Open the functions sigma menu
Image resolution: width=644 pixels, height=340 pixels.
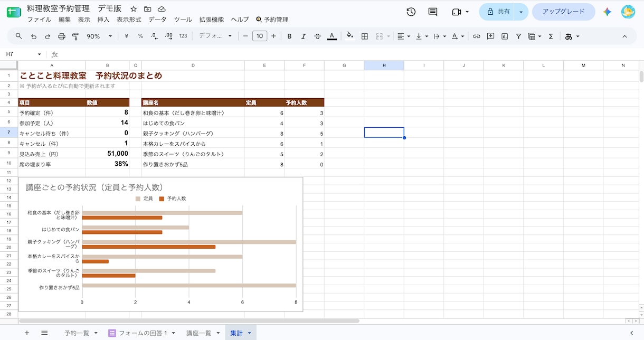pos(551,36)
